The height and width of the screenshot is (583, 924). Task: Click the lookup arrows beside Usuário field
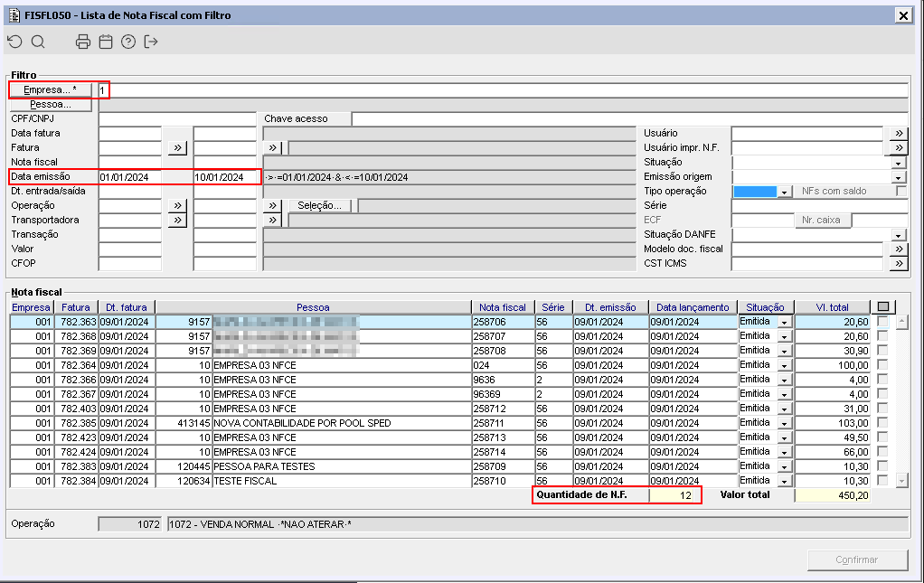(x=898, y=134)
